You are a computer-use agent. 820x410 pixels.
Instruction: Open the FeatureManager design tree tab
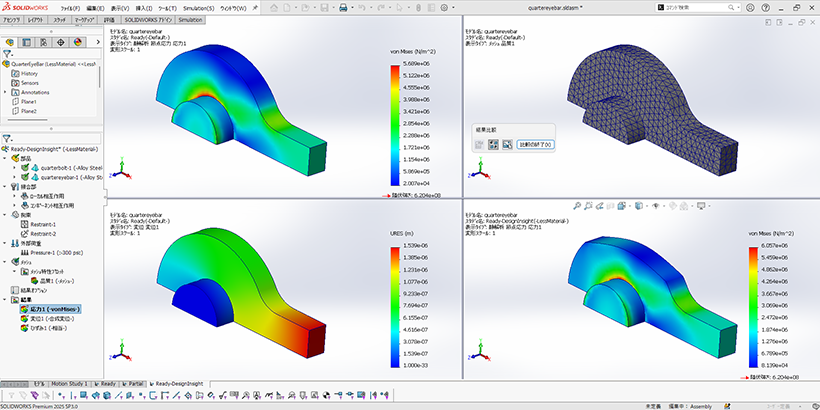[10, 42]
